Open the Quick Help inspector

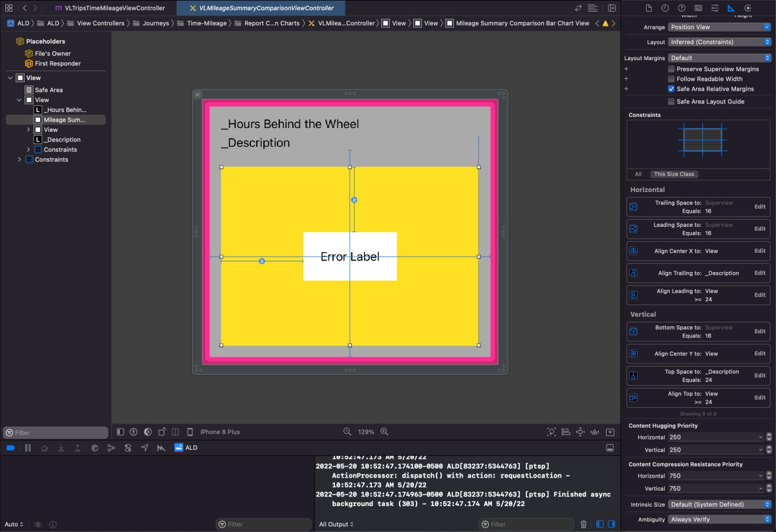682,8
